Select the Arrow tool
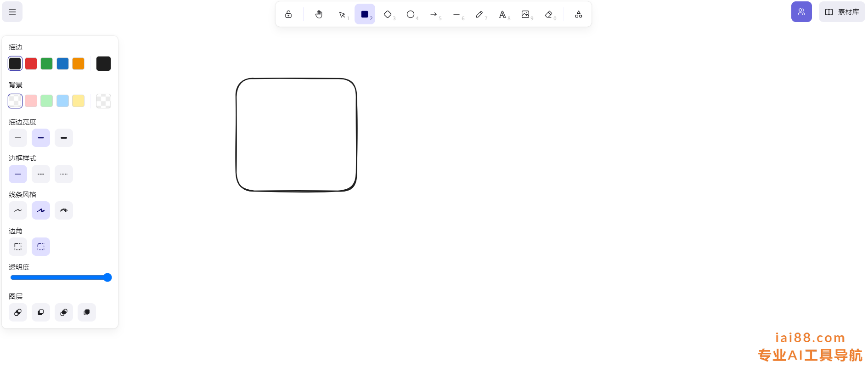This screenshot has width=868, height=367. pyautogui.click(x=434, y=14)
